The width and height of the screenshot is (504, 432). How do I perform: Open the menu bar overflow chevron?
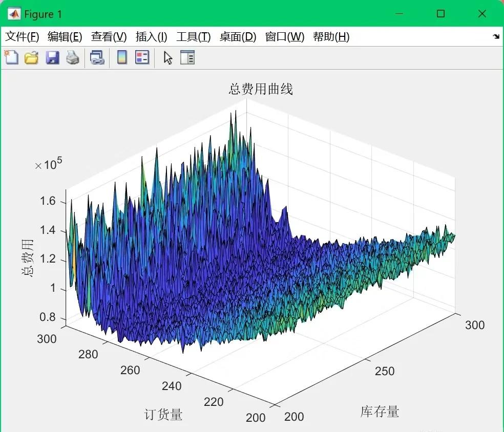[495, 36]
